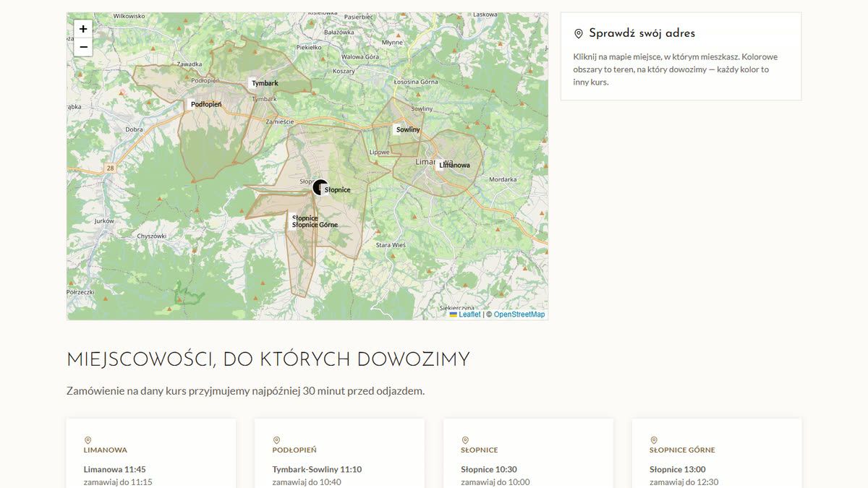Click the Limanowa 11:45 departure text
Viewport: 868px width, 488px height.
(115, 469)
